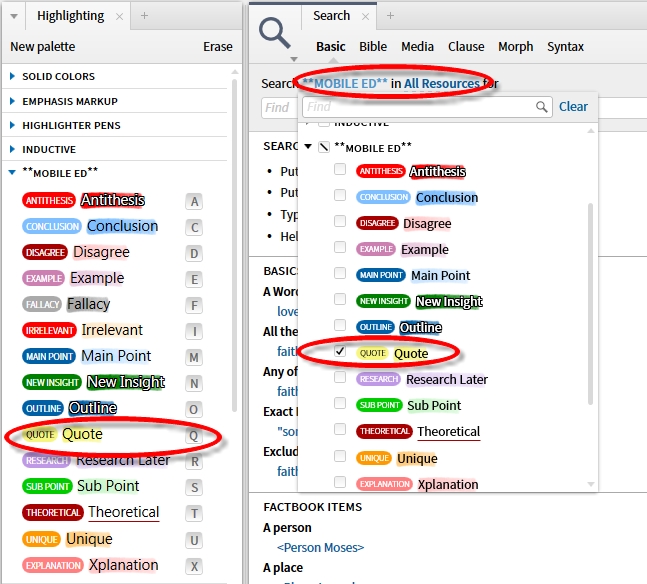Open the **MOBILE ED** search-in link
The image size is (647, 584).
345,83
